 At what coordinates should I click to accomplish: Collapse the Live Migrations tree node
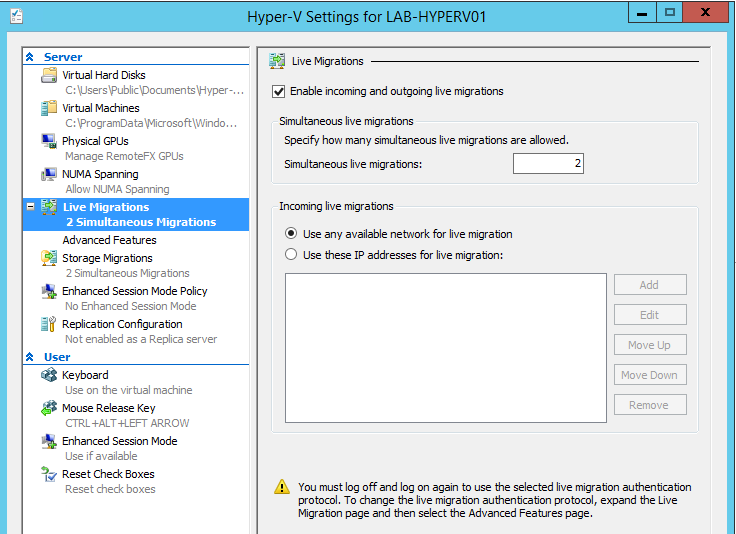click(x=31, y=206)
